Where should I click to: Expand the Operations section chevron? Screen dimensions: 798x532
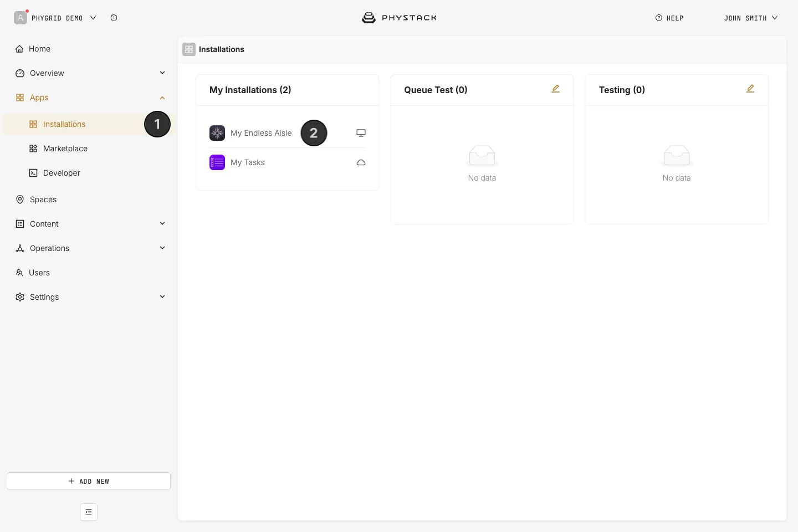point(162,248)
